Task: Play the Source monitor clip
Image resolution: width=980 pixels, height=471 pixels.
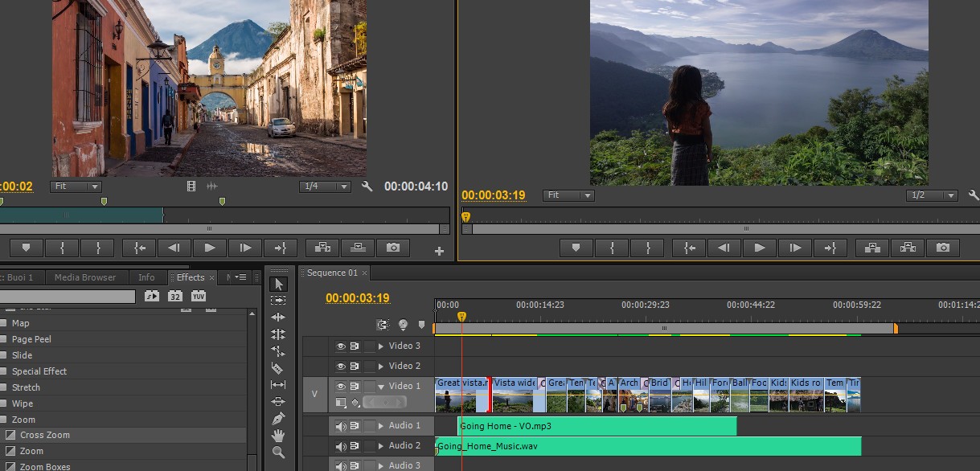Action: [210, 248]
